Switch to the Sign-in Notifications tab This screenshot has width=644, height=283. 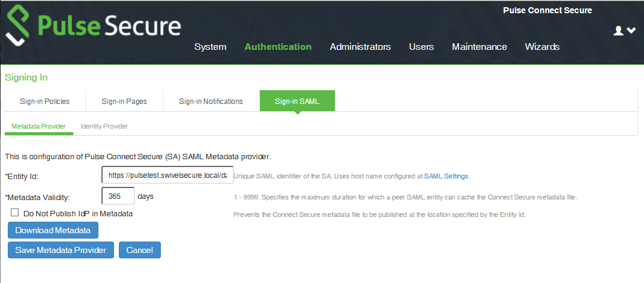[211, 101]
